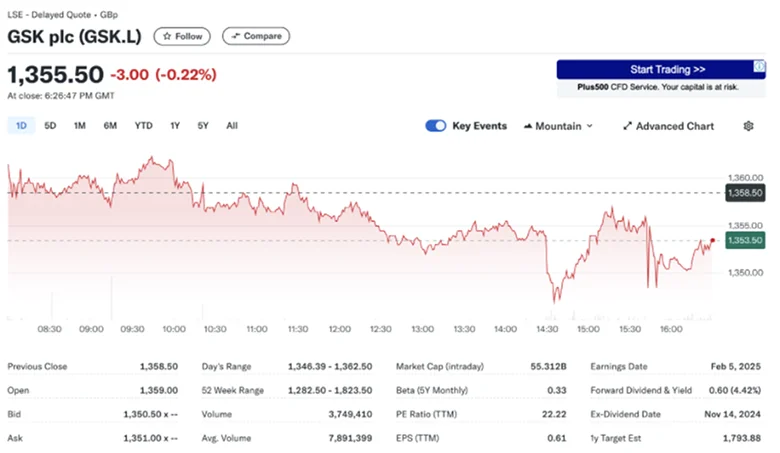Image resolution: width=780 pixels, height=453 pixels.
Task: Click Earnings Date Feb 5, 2025
Action: [x=735, y=366]
